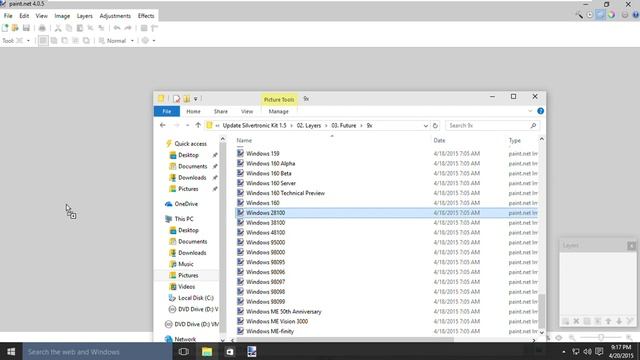Viewport: 640px width, 360px height.
Task: Open paint.net File menu
Action: 8,16
